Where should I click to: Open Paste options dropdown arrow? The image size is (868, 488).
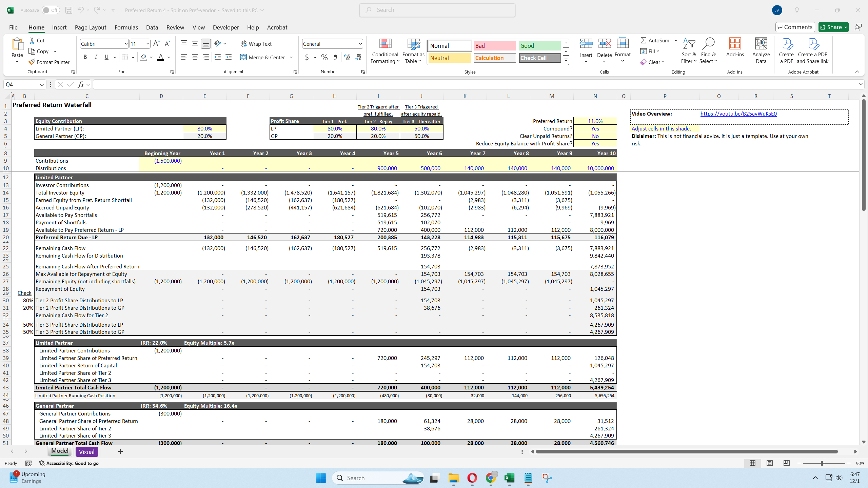[17, 62]
